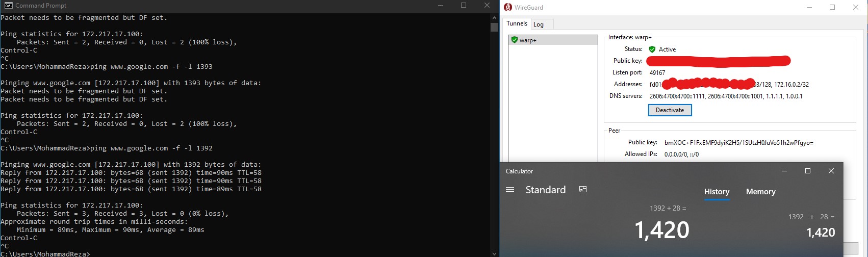Select the 1392 + 28 history entry

coord(811,225)
